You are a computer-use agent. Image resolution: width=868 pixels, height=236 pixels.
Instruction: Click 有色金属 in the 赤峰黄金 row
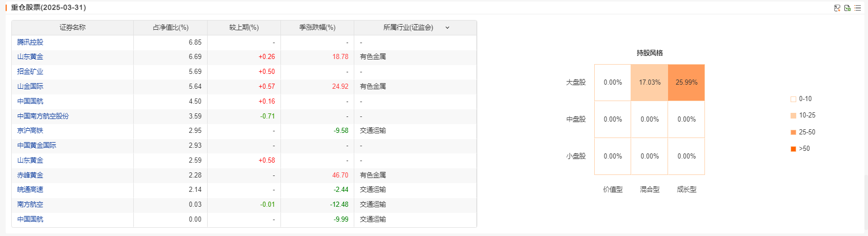click(373, 175)
